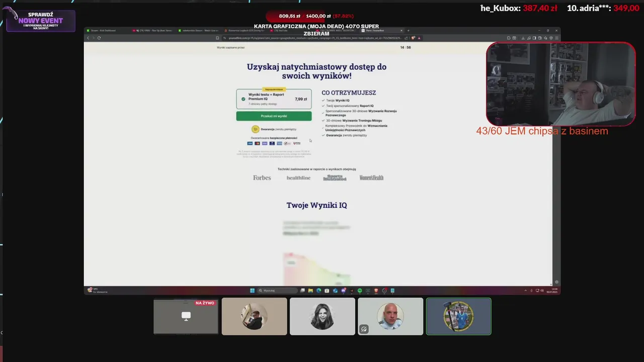Image resolution: width=644 pixels, height=362 pixels.
Task: Click the Forbes logo
Action: tap(262, 177)
